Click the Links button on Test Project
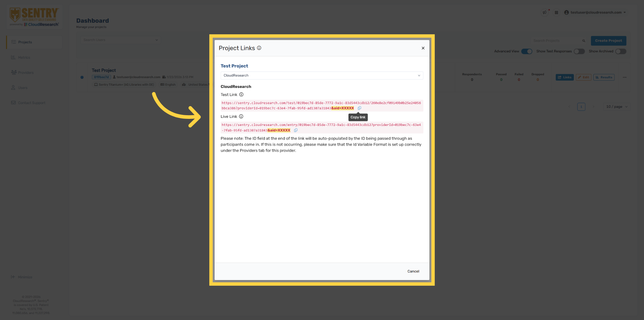The image size is (644, 320). point(565,77)
